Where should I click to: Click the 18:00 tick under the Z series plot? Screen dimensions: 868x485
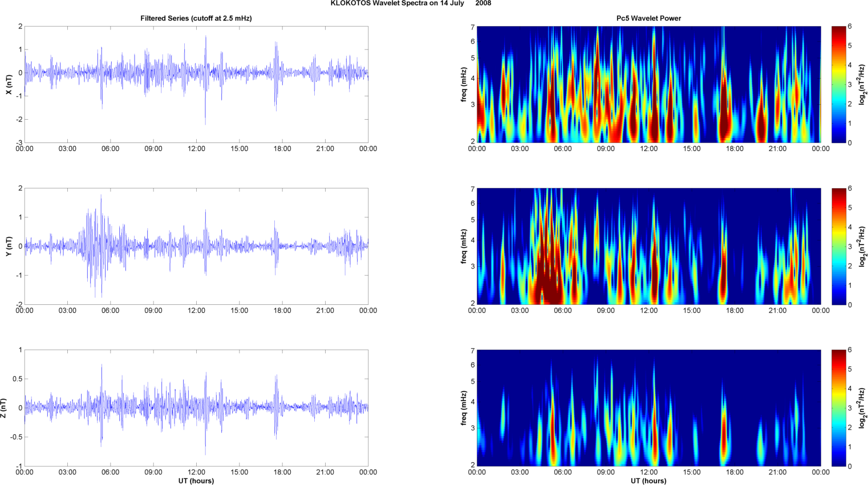point(282,472)
